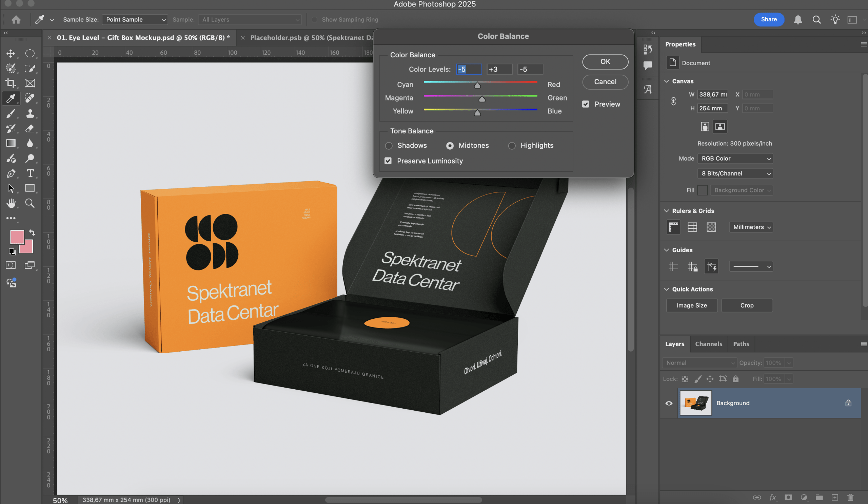Create a new layer icon

coord(834,497)
